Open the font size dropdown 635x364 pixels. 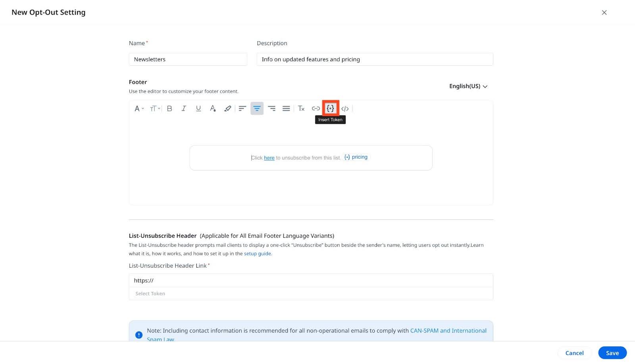point(155,109)
